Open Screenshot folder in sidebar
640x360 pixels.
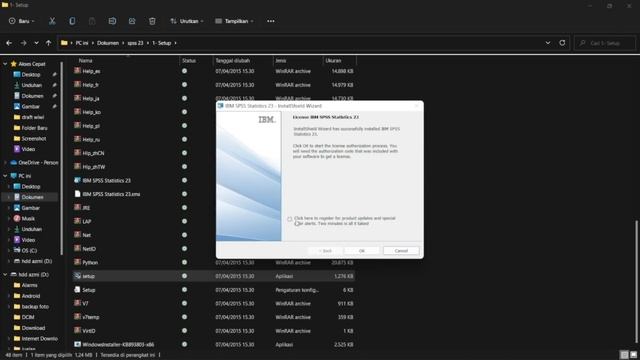click(33, 138)
